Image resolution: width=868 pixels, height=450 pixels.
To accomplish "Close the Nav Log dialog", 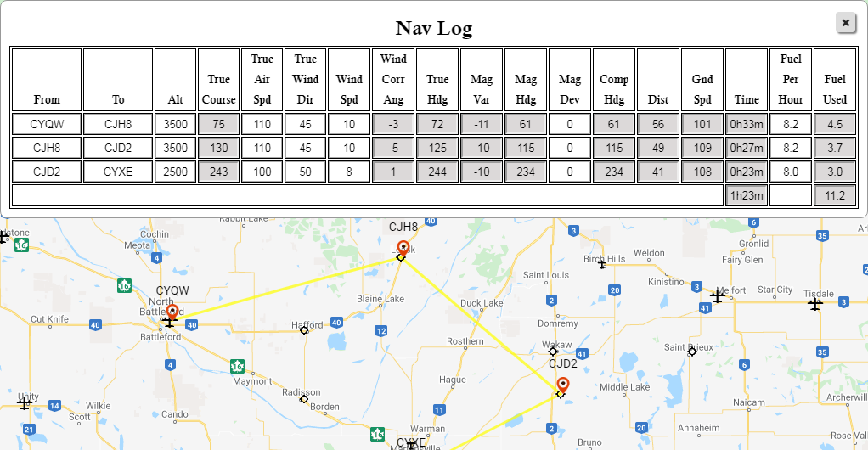I will click(845, 23).
